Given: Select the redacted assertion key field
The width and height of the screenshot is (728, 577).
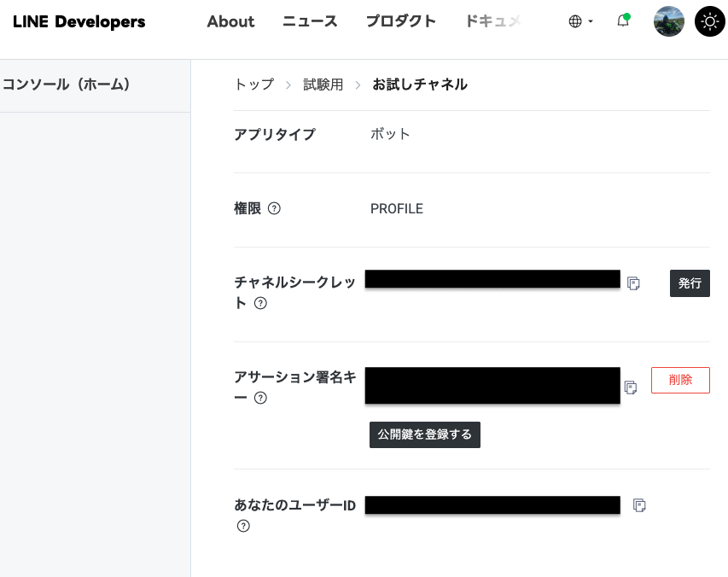Looking at the screenshot, I should (492, 385).
